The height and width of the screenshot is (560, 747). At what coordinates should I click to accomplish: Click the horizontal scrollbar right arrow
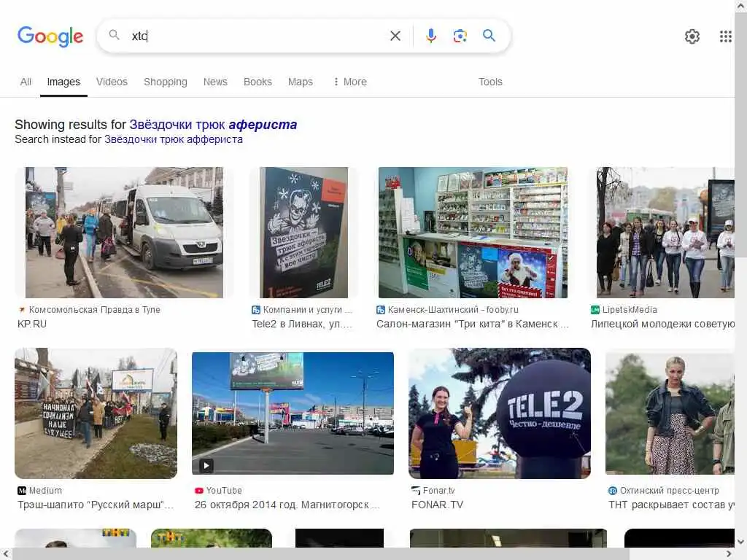[729, 554]
